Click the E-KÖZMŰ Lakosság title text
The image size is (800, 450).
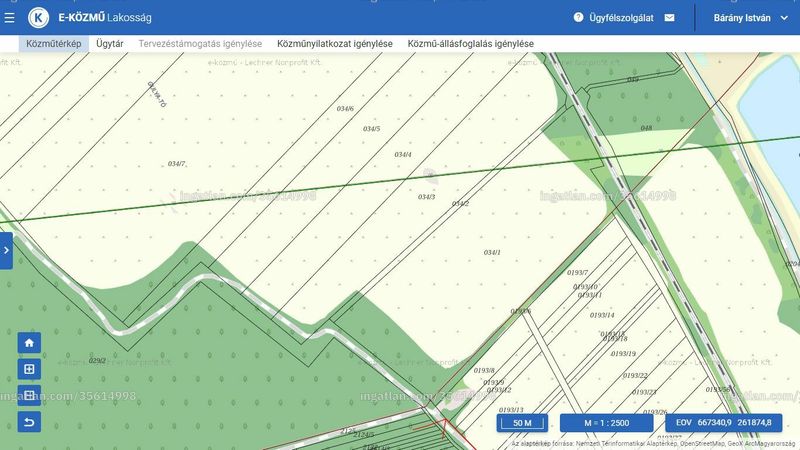coord(105,18)
